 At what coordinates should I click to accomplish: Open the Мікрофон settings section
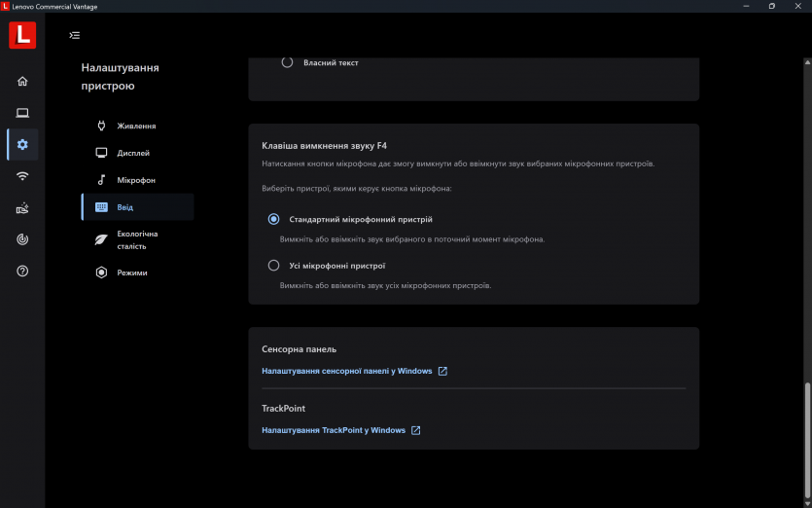tap(136, 180)
